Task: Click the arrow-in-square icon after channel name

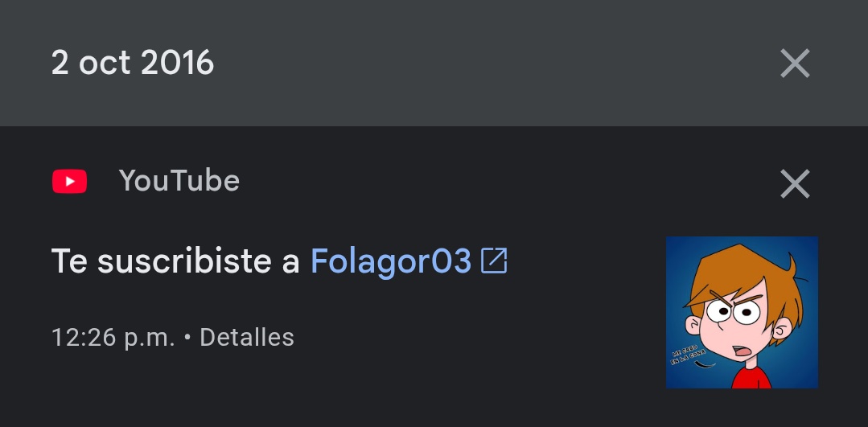Action: pyautogui.click(x=494, y=261)
